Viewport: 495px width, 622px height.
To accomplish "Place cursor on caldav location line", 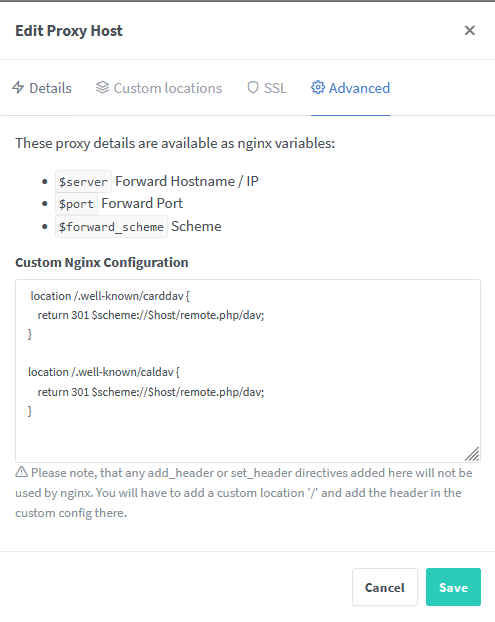I will coord(104,372).
